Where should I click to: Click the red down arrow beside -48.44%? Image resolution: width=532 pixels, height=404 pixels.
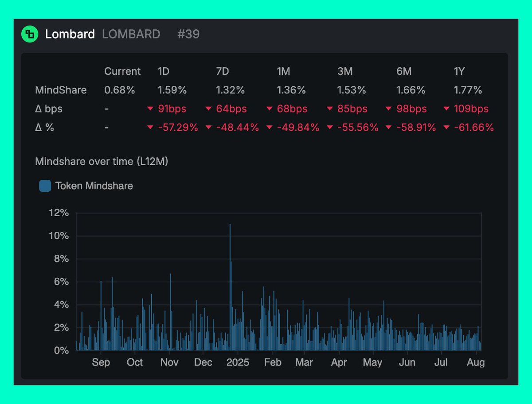tap(209, 128)
